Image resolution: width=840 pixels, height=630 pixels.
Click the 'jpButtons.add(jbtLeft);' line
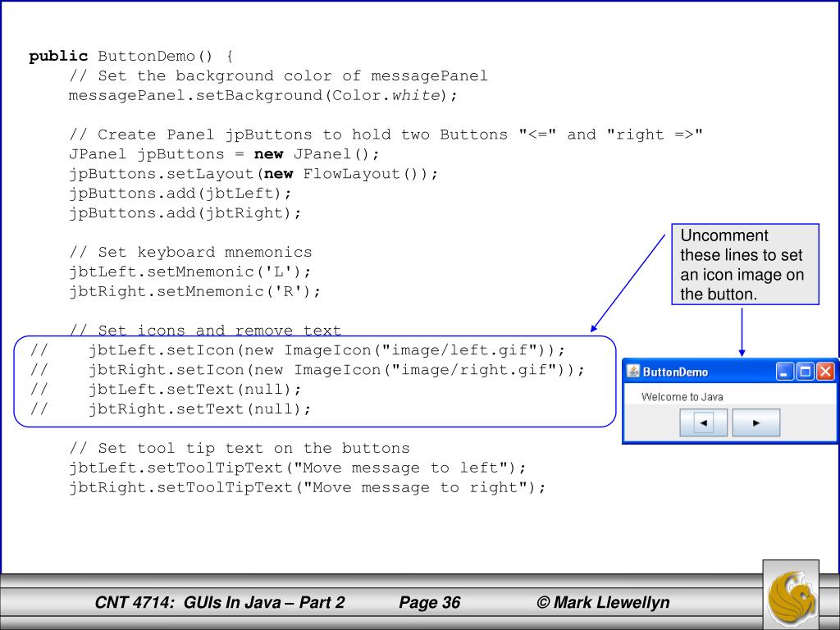180,194
